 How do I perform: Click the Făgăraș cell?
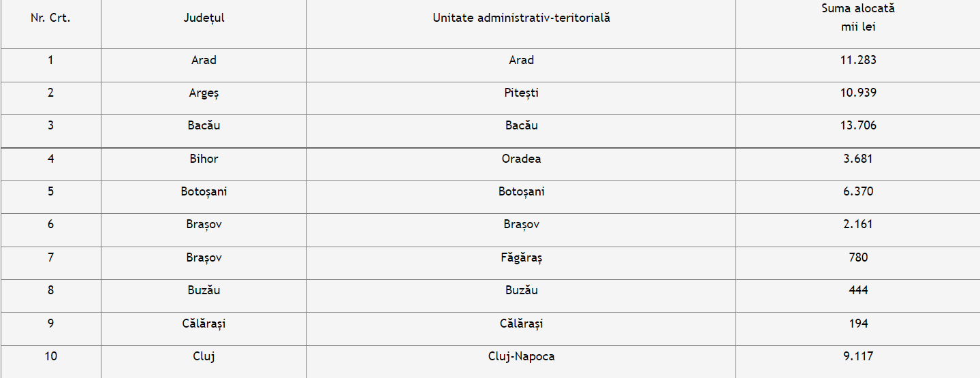[521, 257]
